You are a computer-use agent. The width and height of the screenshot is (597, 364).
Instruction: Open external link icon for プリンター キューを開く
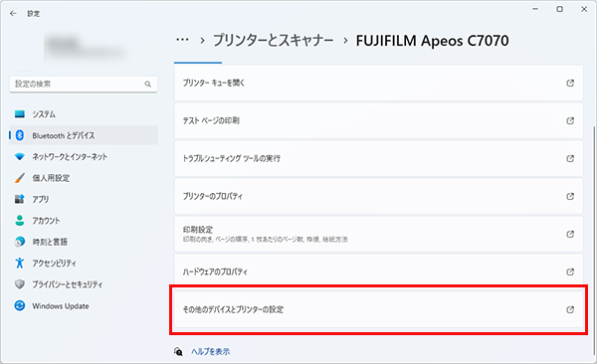click(570, 83)
